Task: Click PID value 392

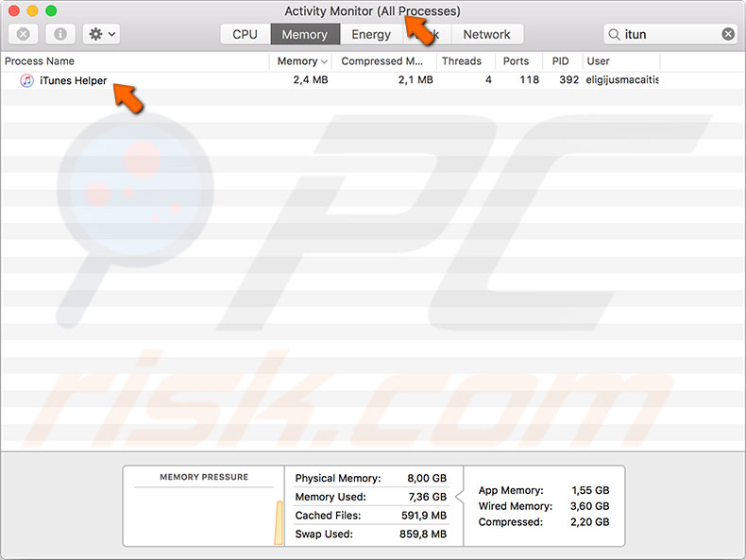Action: click(569, 80)
